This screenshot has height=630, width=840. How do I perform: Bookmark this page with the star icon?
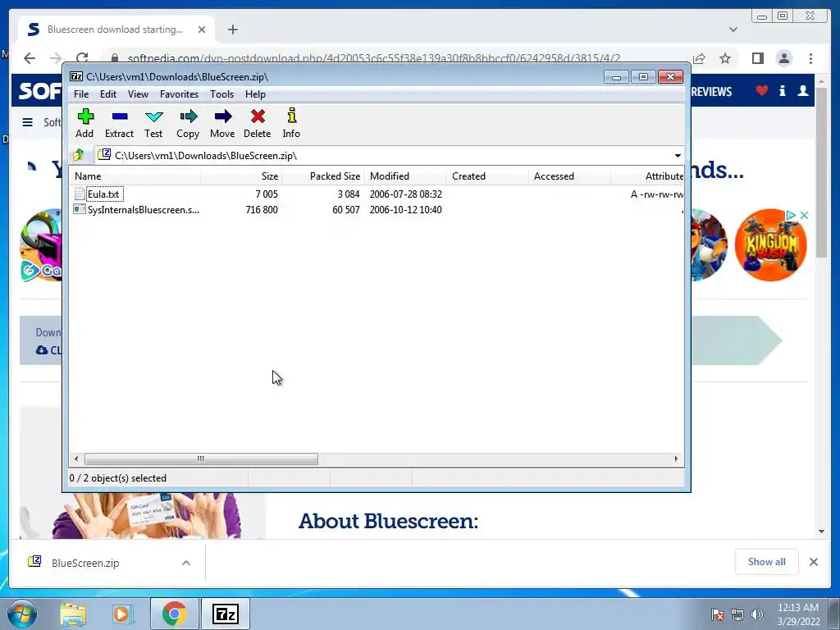click(x=725, y=58)
